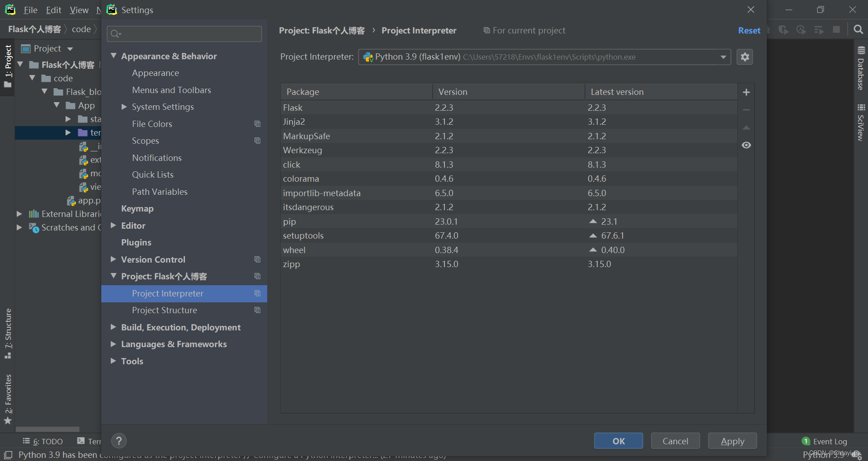Click Project Structure project-level copy icon
Viewport: 868px width, 461px height.
258,310
